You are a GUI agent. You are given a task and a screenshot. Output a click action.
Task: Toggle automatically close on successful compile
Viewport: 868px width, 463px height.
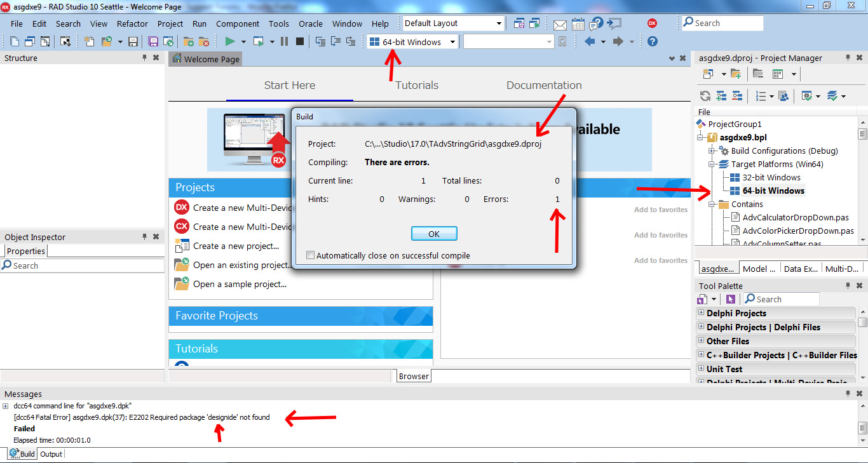click(x=311, y=255)
